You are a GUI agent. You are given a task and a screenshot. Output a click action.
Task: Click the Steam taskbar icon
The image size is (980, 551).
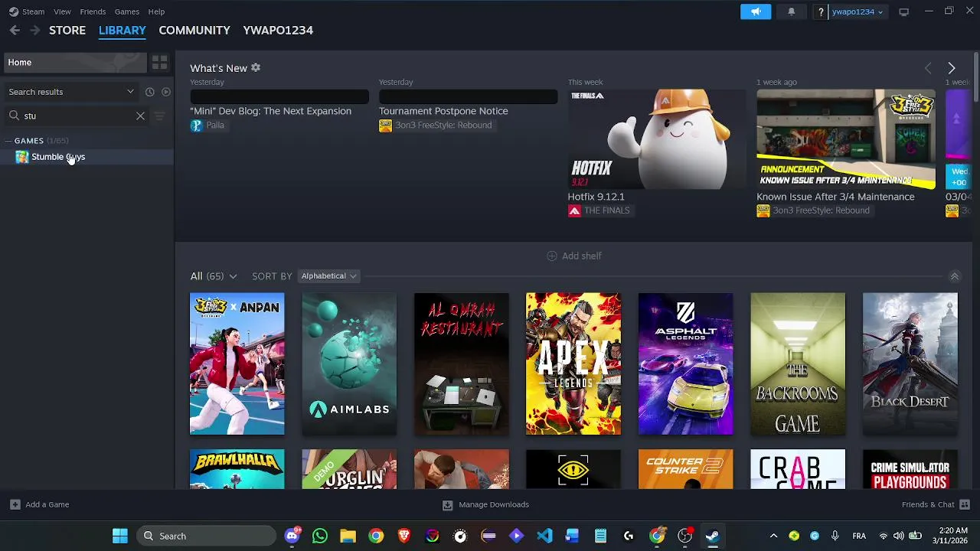713,536
